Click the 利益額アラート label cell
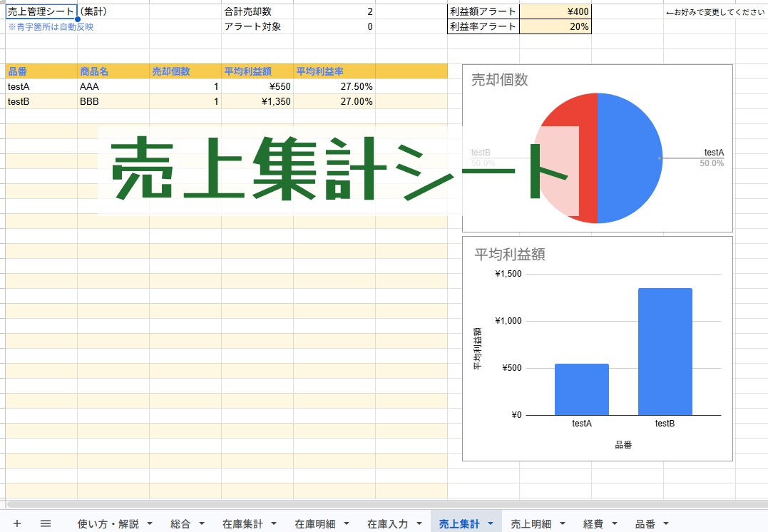Viewport: 768px width, 532px height. pos(483,11)
